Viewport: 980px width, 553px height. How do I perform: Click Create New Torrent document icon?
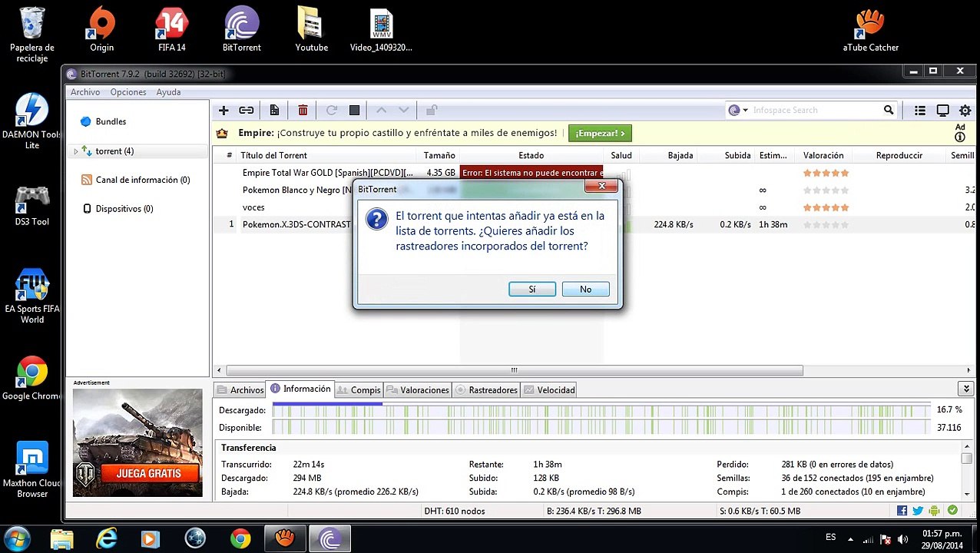point(274,111)
